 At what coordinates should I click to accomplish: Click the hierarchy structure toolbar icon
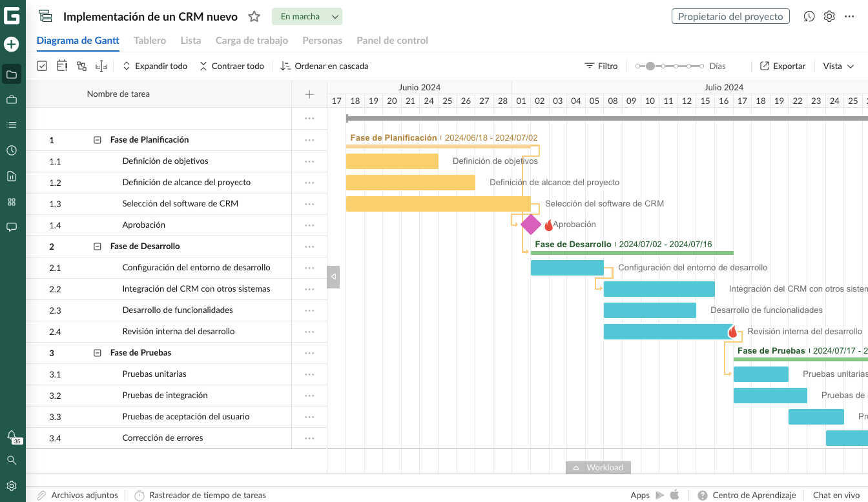(x=81, y=66)
